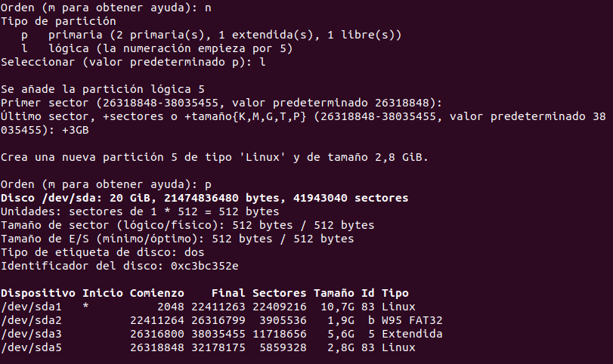Click the end sector 22411263

(x=218, y=307)
